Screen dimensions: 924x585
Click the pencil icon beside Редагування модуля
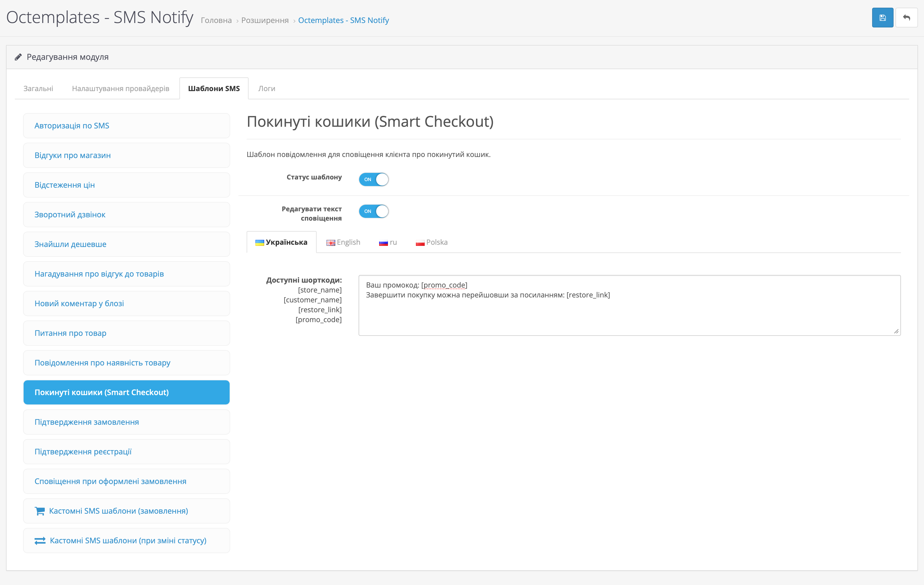(18, 57)
